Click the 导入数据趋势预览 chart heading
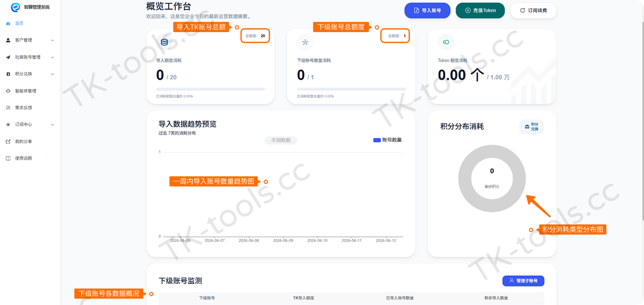Viewport: 644px width, 305px height. tap(187, 124)
